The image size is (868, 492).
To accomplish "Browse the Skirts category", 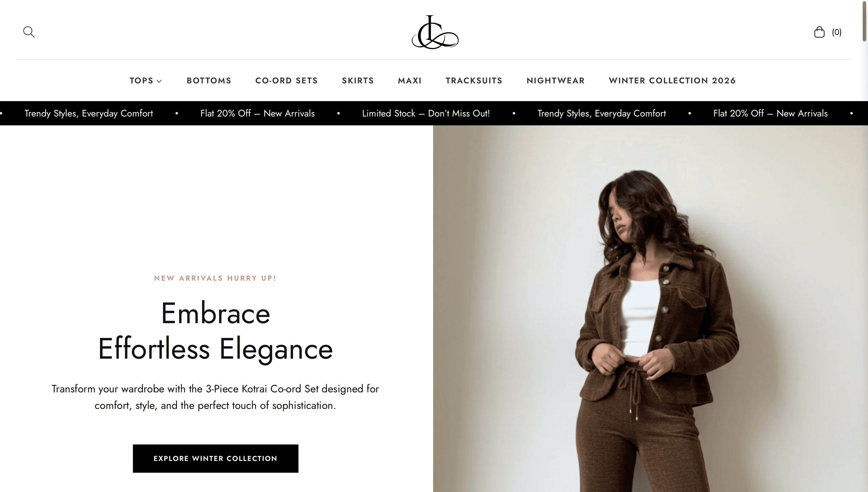I will click(358, 80).
